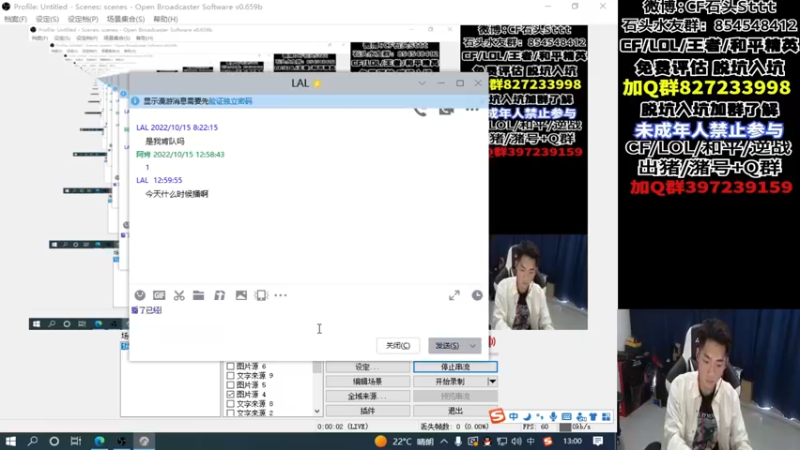The height and width of the screenshot is (450, 800).
Task: Open the Windows Start menu
Action: coord(11,441)
